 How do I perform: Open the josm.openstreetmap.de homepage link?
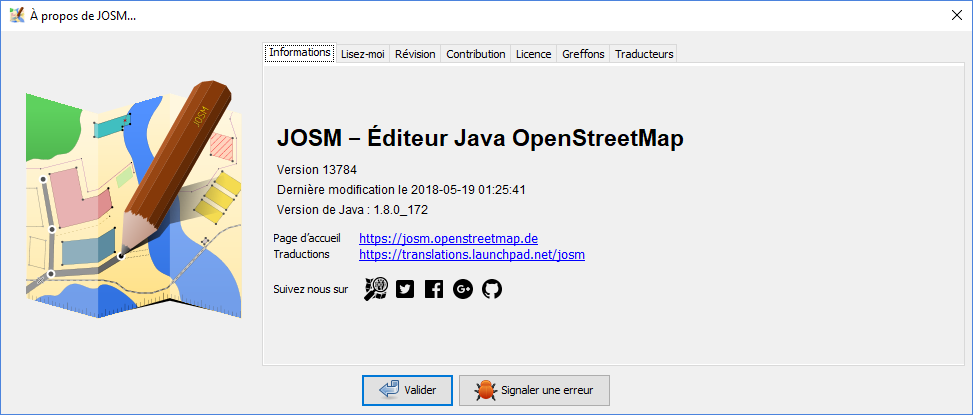[x=448, y=239]
